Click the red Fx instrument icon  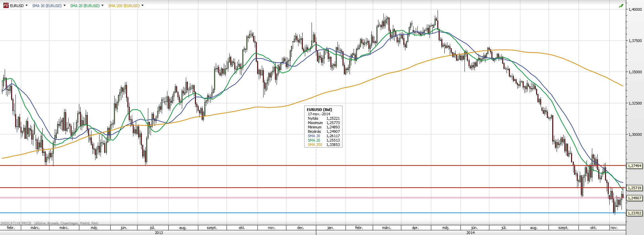tap(6, 5)
